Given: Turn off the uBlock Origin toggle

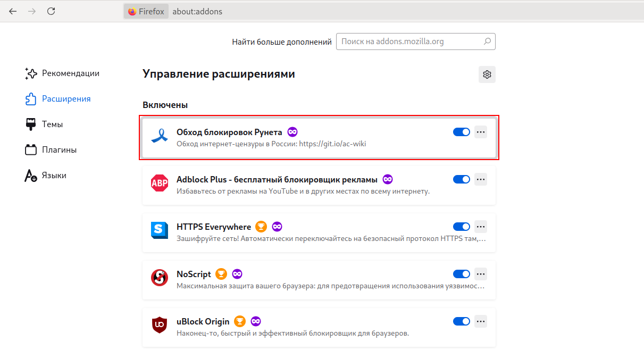Looking at the screenshot, I should 462,321.
